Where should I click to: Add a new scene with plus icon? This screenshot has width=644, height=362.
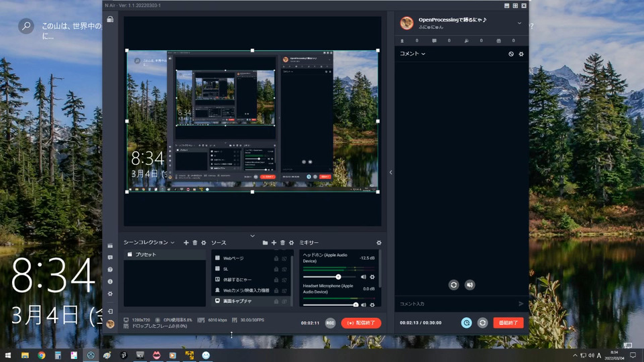coord(186,243)
